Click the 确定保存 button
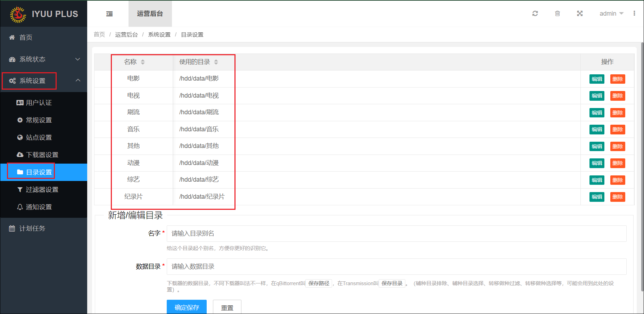Screen dimensions: 644x314 point(187,307)
